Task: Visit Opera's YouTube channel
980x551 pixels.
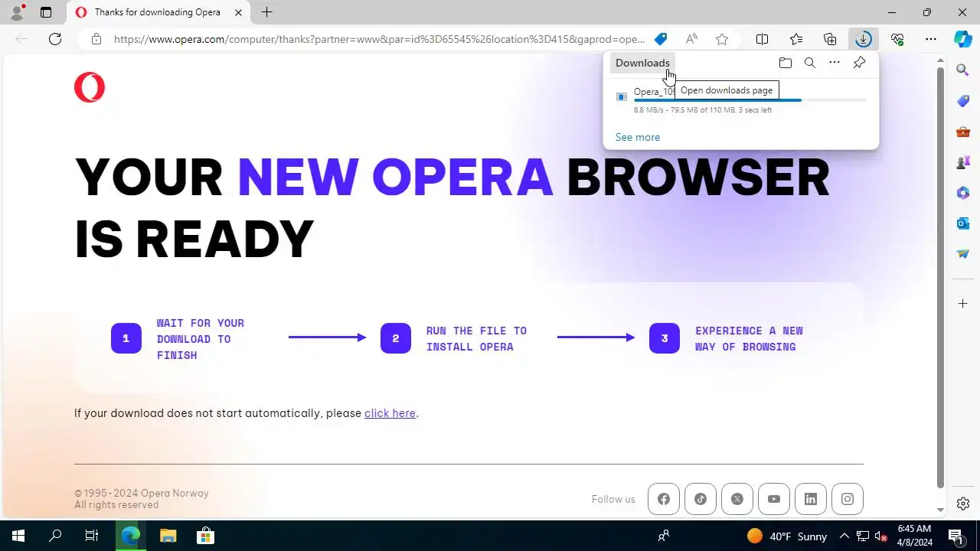Action: (774, 499)
